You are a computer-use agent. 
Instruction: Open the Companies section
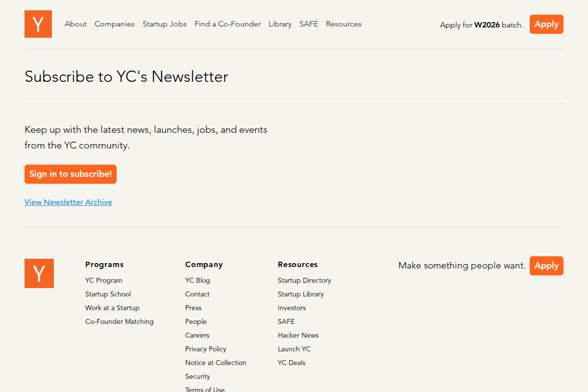pos(114,24)
